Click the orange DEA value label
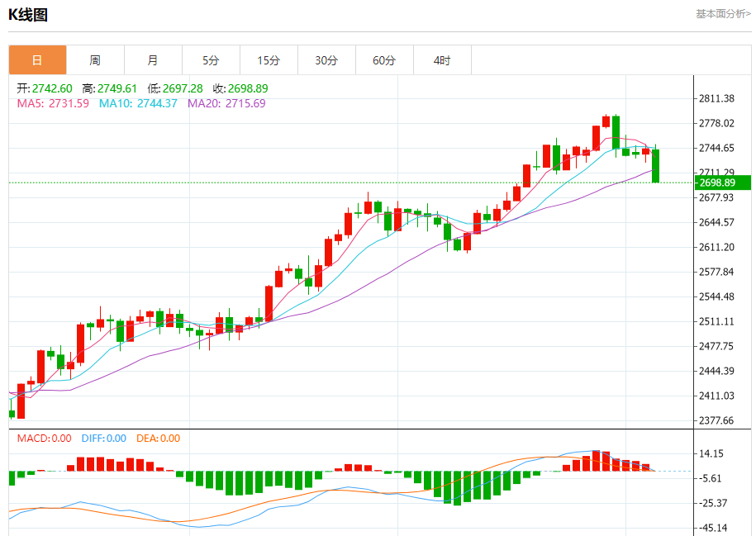Image resolution: width=756 pixels, height=536 pixels. click(158, 439)
